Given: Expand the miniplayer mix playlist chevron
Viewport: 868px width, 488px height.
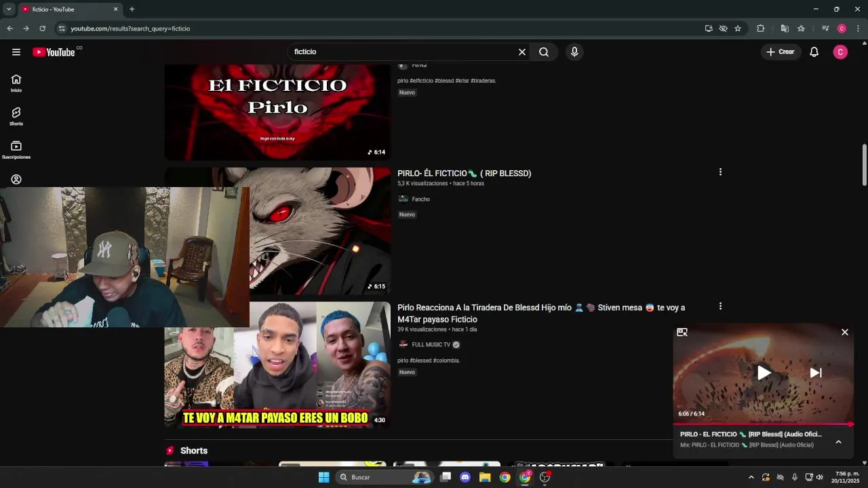Looking at the screenshot, I should click(x=838, y=442).
